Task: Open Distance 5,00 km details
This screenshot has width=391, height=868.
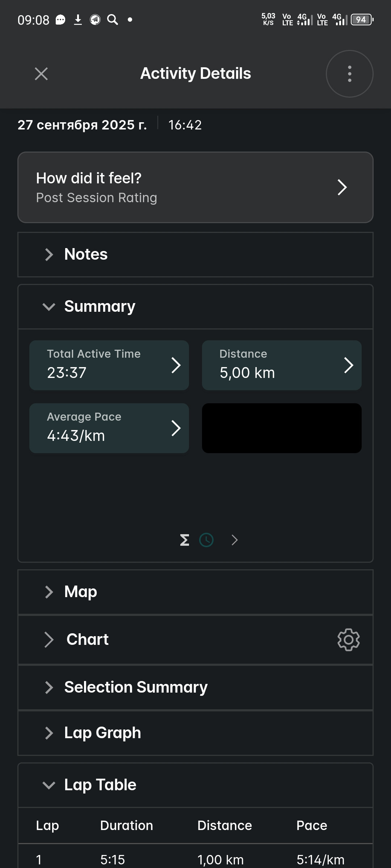Action: [x=282, y=365]
